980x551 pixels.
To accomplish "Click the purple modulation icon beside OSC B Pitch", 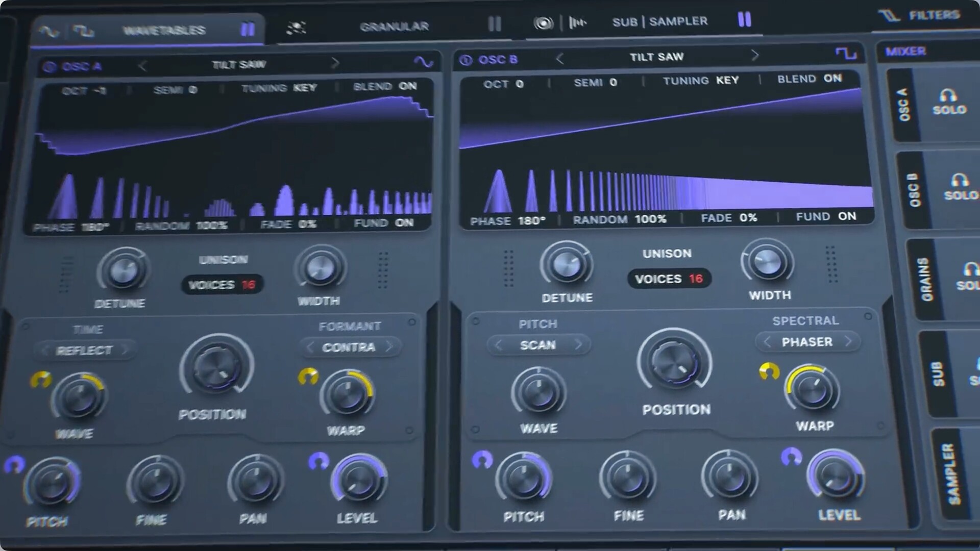I will [x=482, y=460].
